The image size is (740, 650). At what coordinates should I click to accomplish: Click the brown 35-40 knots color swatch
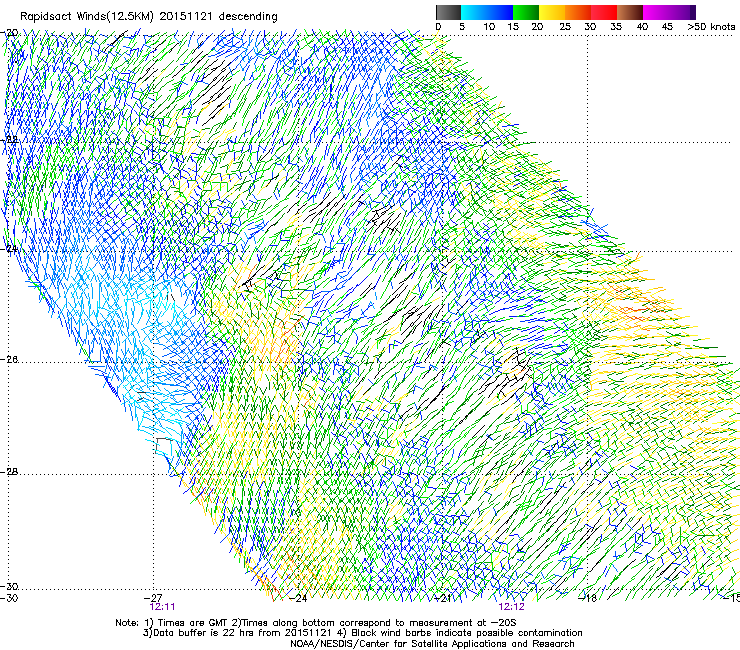click(630, 12)
